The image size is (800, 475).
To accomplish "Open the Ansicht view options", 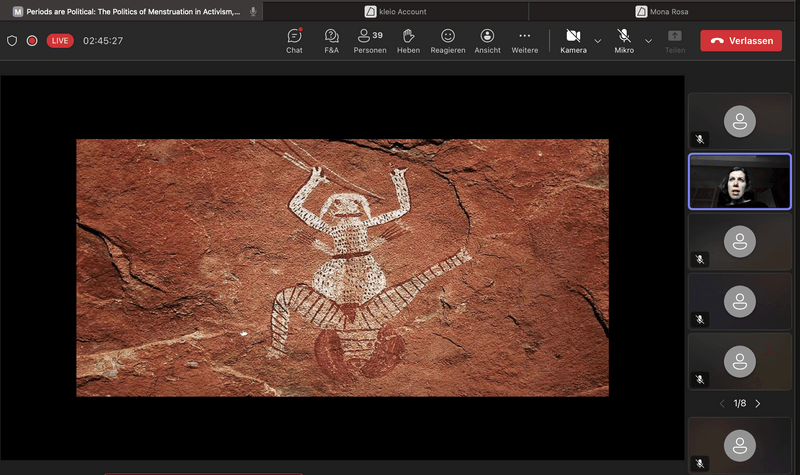I will tap(487, 40).
